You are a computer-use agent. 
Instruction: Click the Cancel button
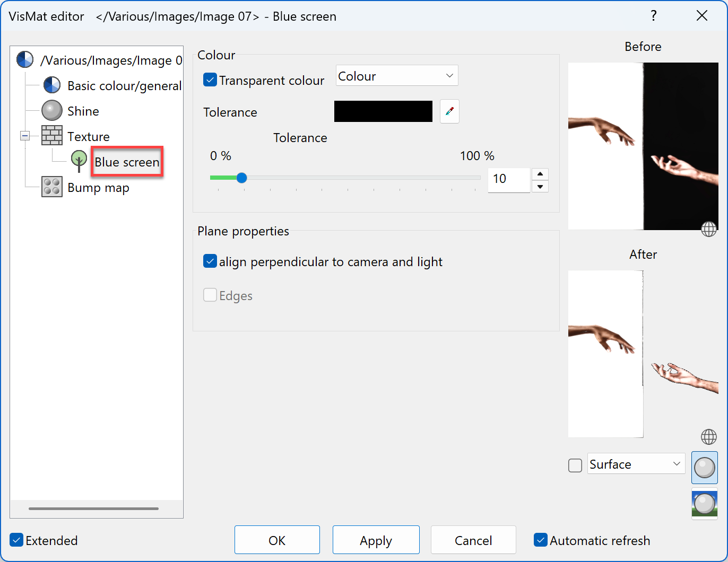pyautogui.click(x=473, y=540)
